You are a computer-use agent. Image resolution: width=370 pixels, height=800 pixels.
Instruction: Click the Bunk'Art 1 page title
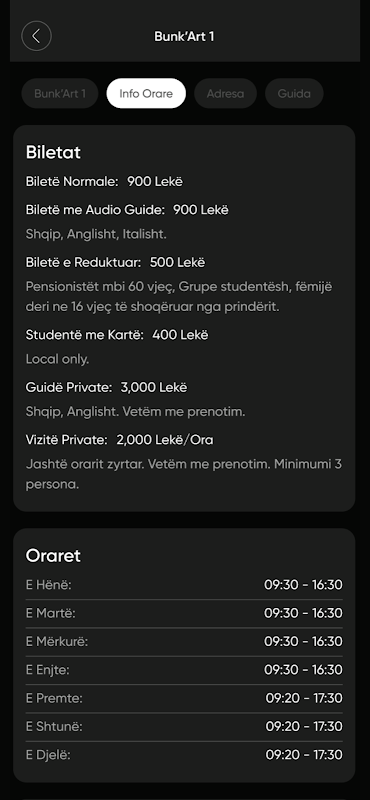pyautogui.click(x=184, y=37)
